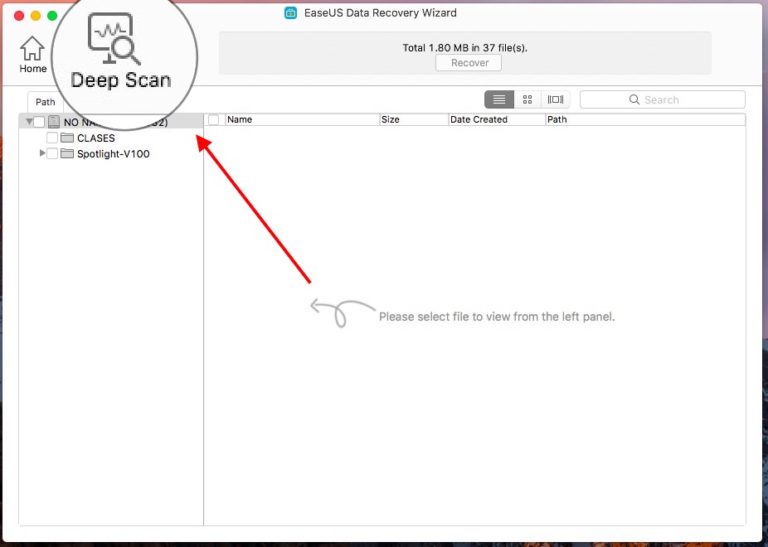Expand the Spotlight-V100 folder
The height and width of the screenshot is (547, 768).
point(42,154)
